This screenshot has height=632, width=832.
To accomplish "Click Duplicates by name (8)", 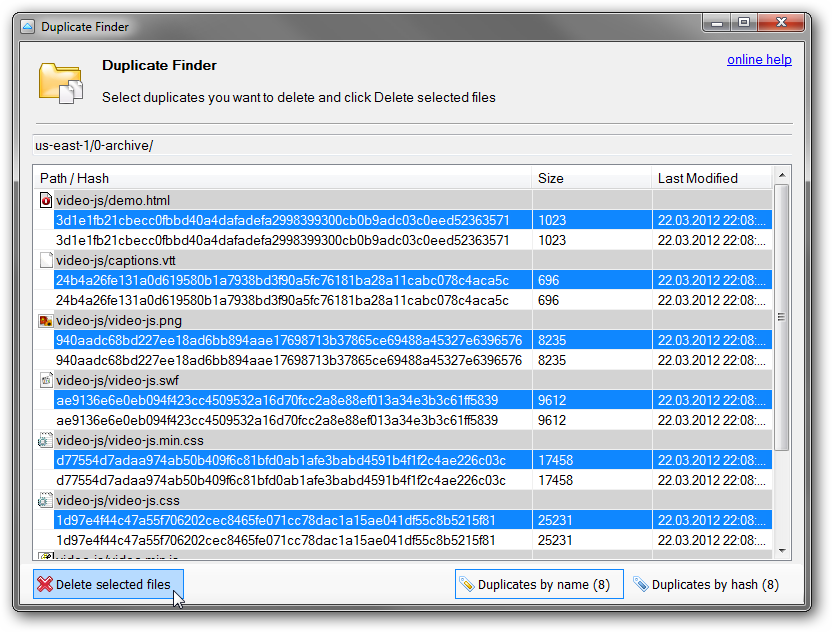I will pyautogui.click(x=539, y=584).
